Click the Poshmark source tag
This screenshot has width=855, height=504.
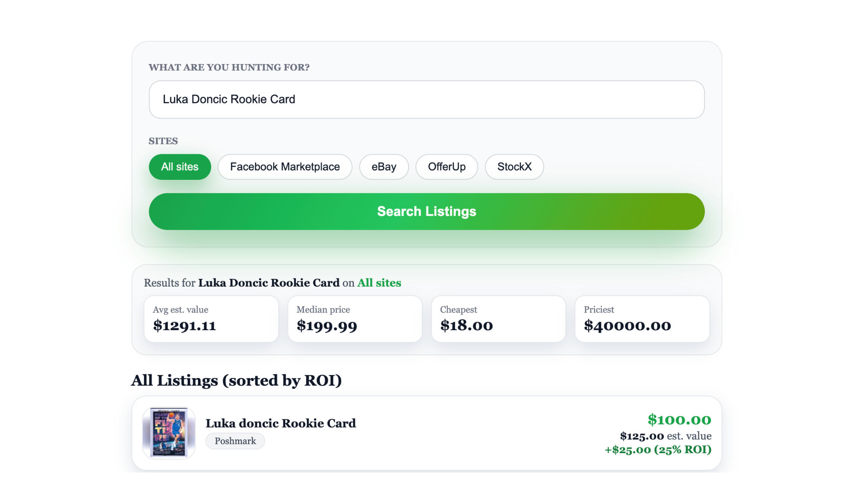235,441
